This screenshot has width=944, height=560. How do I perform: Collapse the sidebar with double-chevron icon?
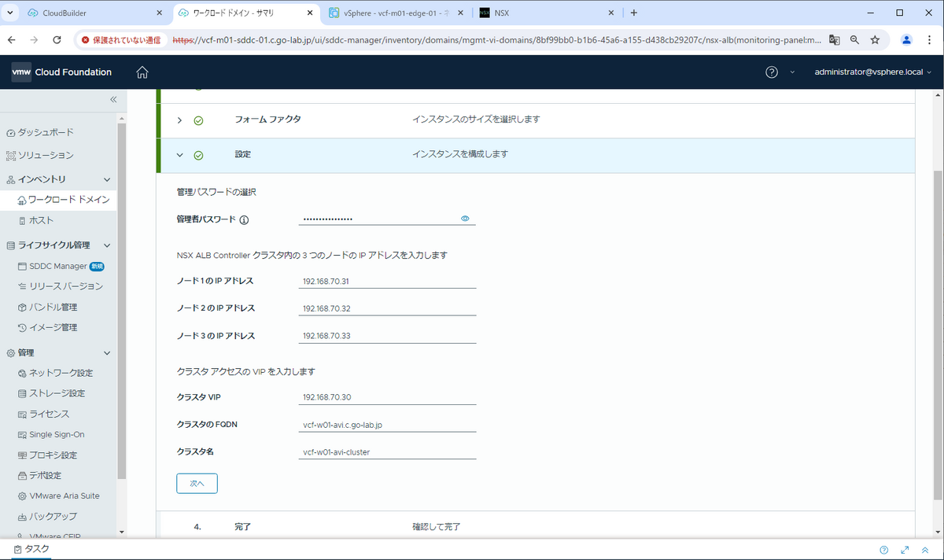coord(113,99)
